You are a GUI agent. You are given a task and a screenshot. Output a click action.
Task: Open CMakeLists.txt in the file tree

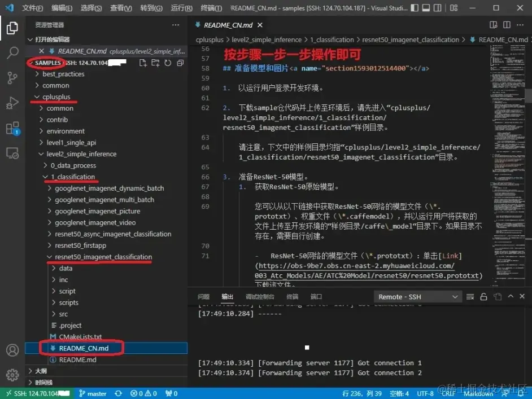80,336
